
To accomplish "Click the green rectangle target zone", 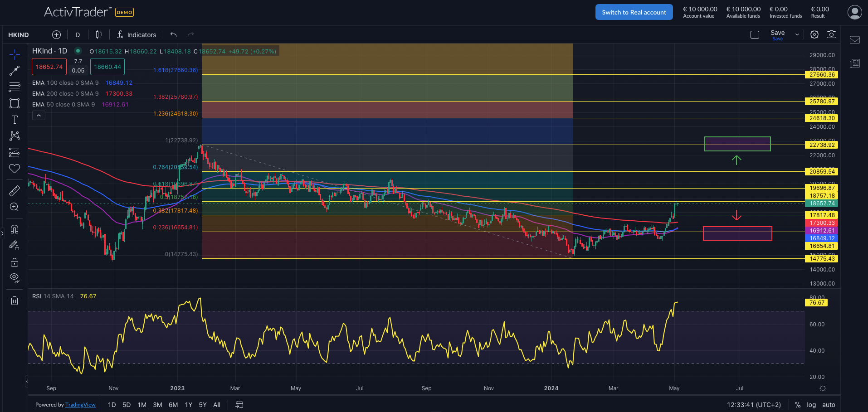I will [x=737, y=144].
